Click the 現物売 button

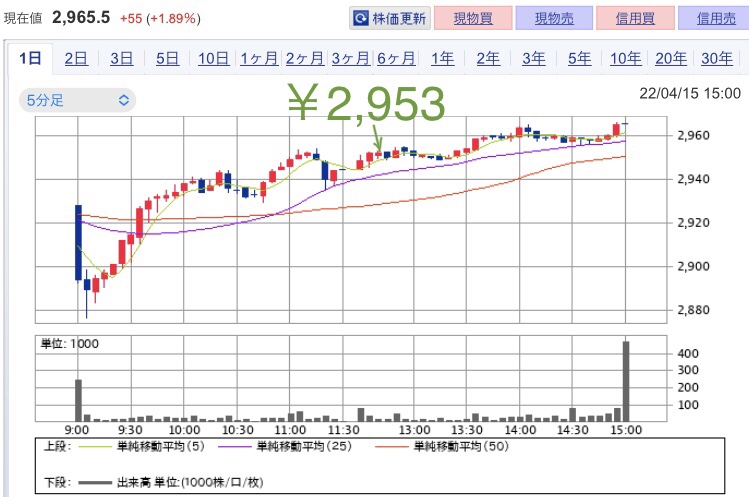(554, 18)
